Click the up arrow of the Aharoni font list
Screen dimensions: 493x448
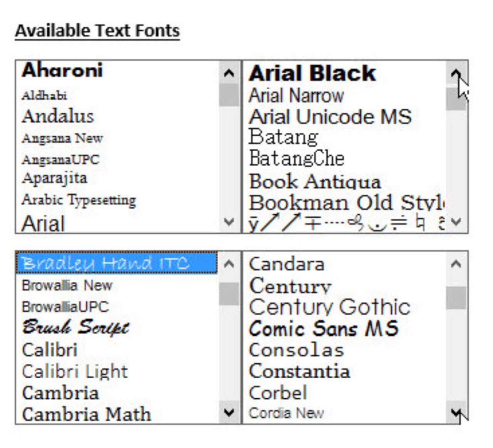click(229, 73)
